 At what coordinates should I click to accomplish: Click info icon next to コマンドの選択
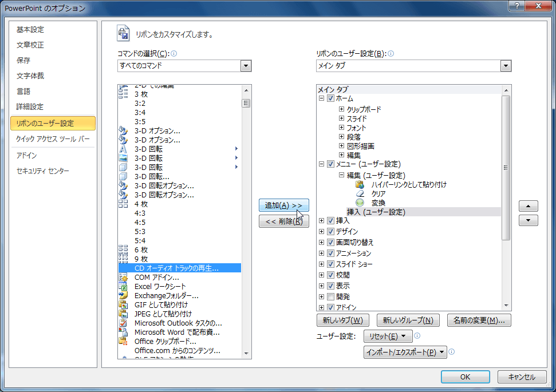point(173,54)
